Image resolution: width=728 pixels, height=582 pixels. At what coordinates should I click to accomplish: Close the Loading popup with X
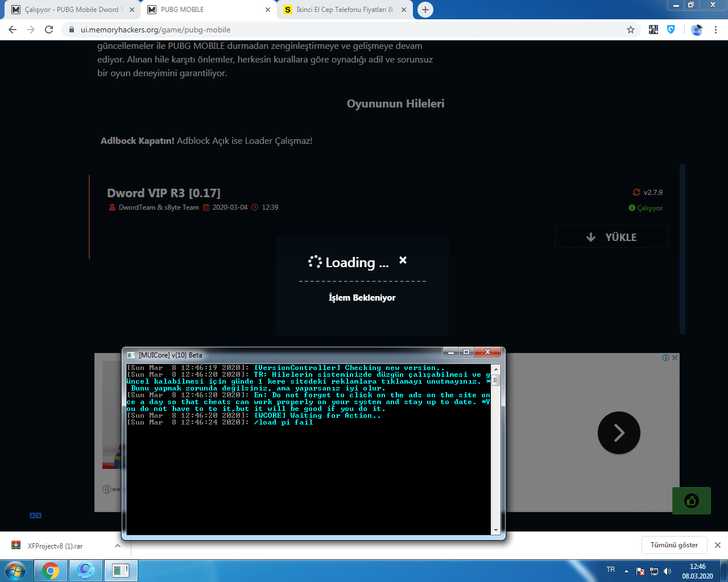click(403, 260)
